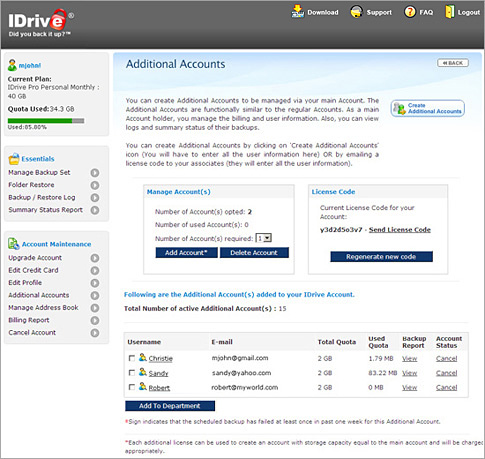This screenshot has height=459, width=485.
Task: Click the Create Additional Accounts icon button
Action: [428, 108]
